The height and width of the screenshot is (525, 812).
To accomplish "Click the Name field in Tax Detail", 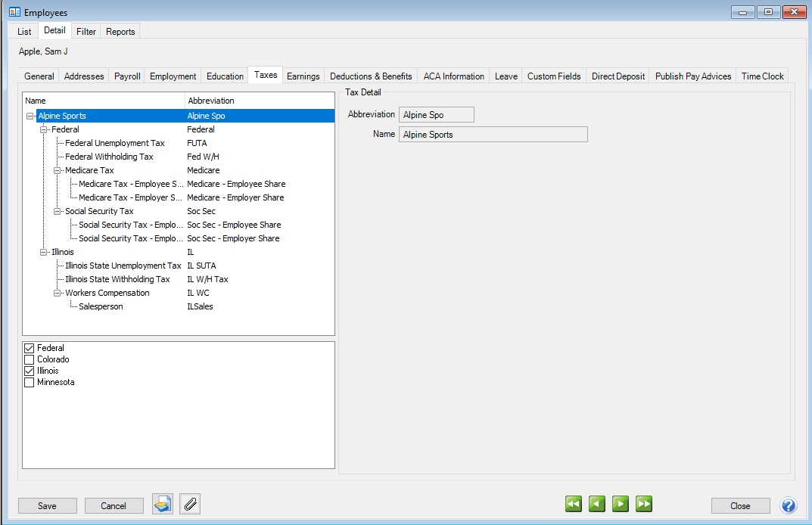I will [493, 135].
